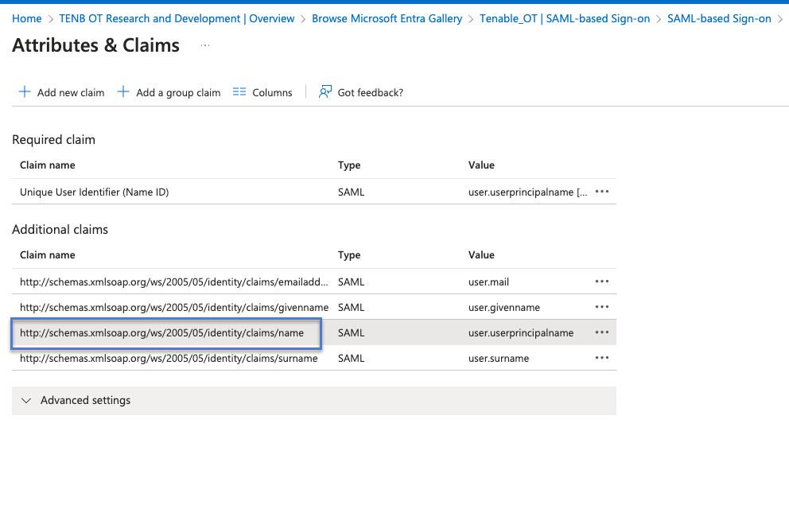Navigate to Browse Microsoft Entra Gallery breadcrumb
Viewport: 789px width, 532px height.
[387, 18]
